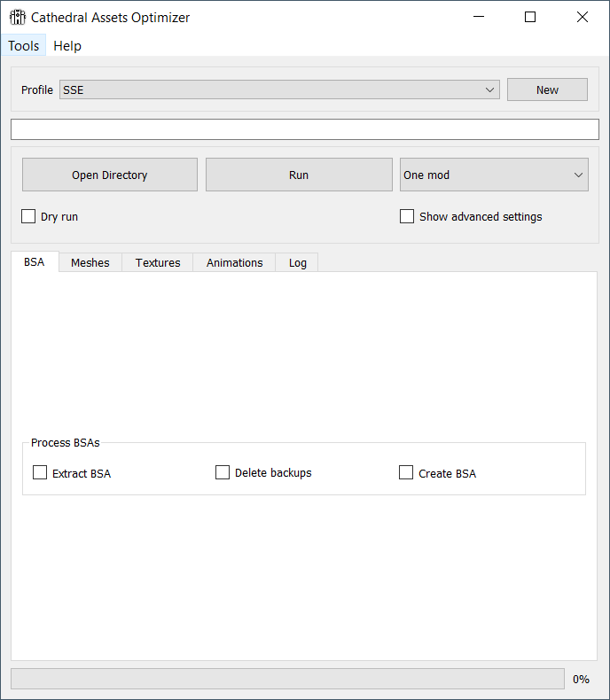Minimize the window

coord(479,17)
